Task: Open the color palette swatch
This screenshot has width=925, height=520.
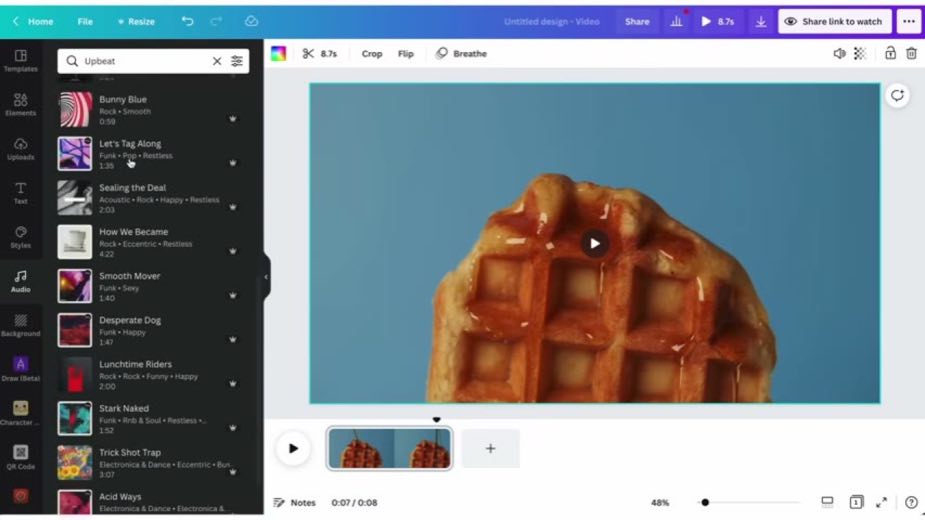Action: [x=278, y=54]
